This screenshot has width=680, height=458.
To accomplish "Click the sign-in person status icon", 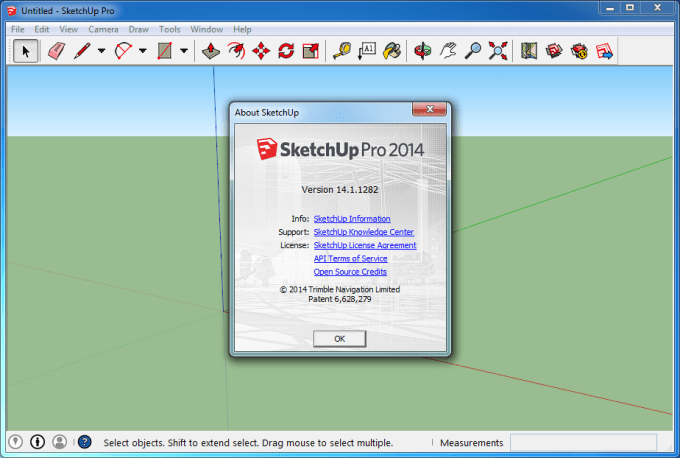I will [59, 442].
